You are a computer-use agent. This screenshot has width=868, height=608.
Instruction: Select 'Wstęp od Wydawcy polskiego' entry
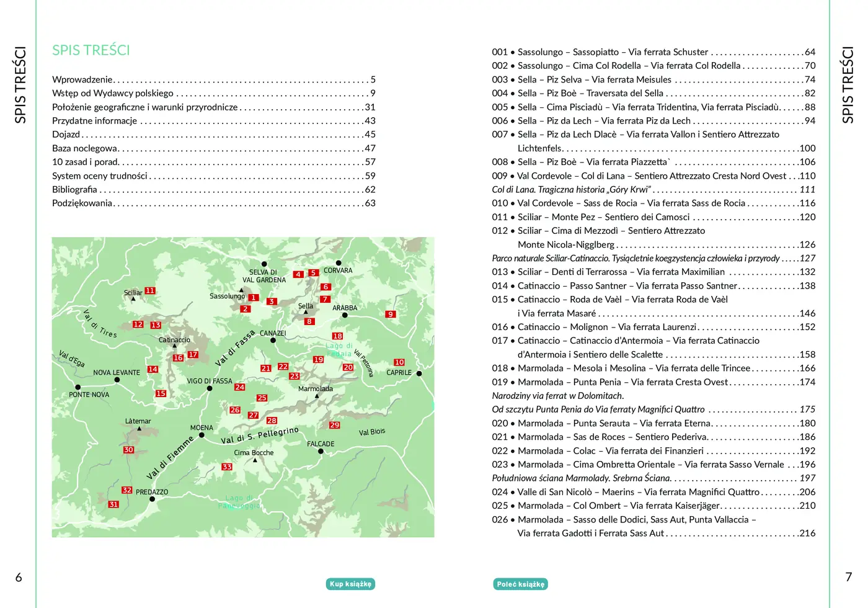214,93
